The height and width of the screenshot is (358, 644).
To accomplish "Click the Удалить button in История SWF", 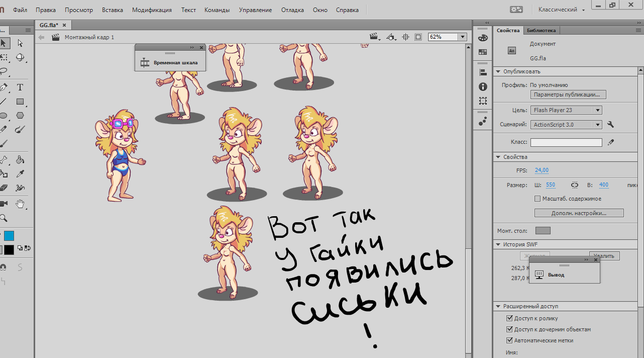I will (x=604, y=256).
